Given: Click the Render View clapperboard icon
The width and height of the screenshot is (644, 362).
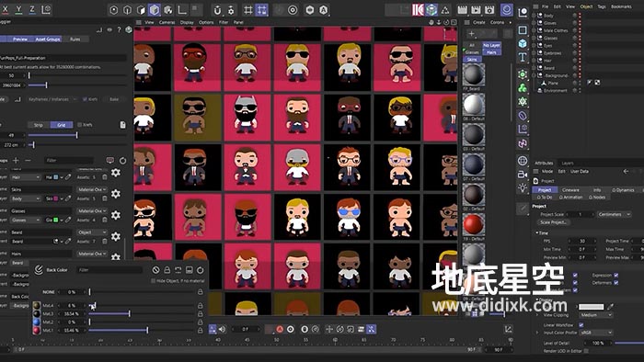Looking at the screenshot, I should [463, 9].
